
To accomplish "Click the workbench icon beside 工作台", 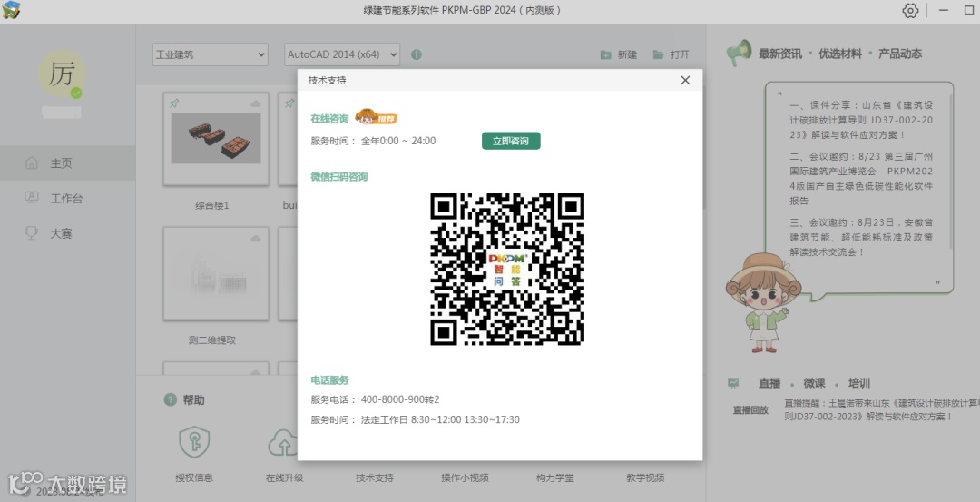I will pyautogui.click(x=31, y=198).
